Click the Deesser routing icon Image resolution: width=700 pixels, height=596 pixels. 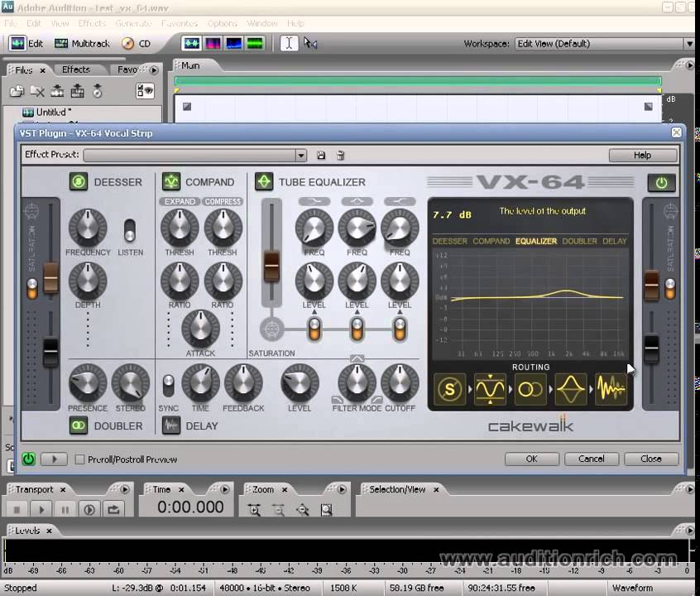pos(449,389)
